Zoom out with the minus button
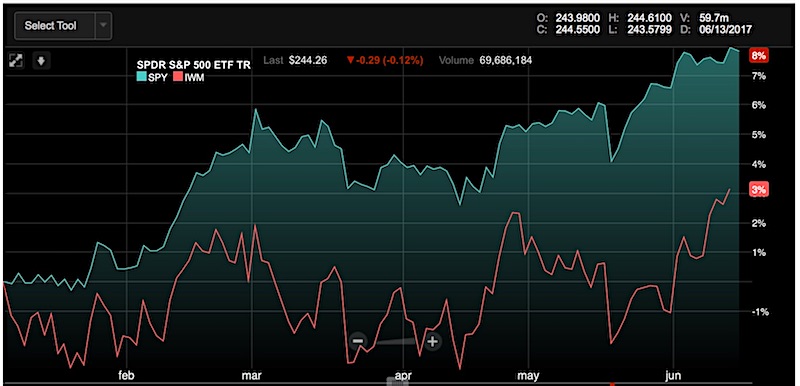This screenshot has width=800, height=386. pyautogui.click(x=358, y=341)
